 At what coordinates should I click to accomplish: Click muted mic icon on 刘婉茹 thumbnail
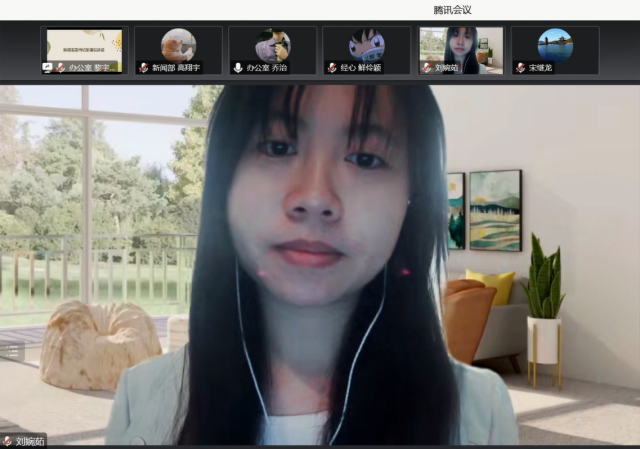(x=426, y=68)
